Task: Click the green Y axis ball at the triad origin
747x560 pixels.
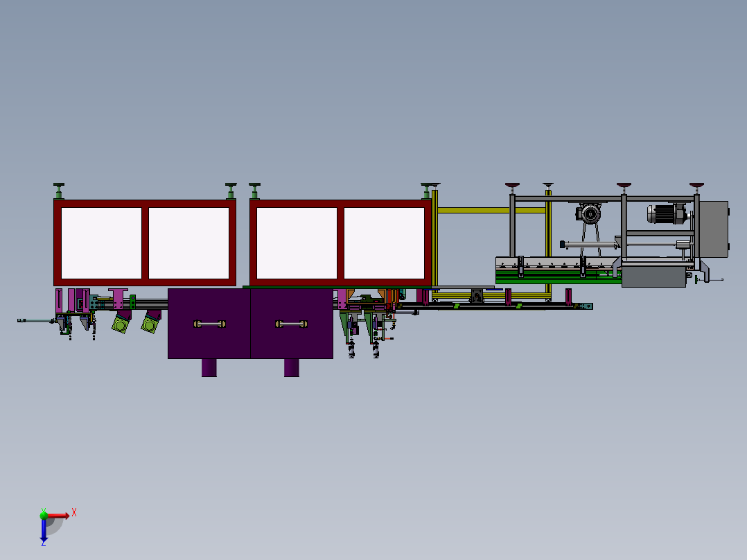Action: click(44, 515)
